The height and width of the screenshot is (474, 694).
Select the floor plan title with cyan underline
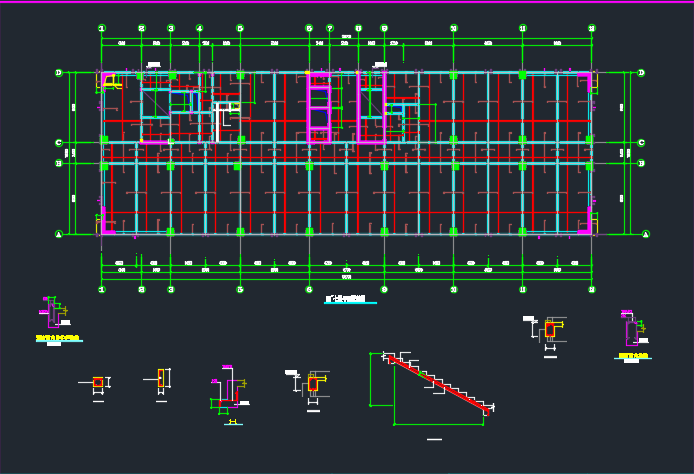coord(351,300)
